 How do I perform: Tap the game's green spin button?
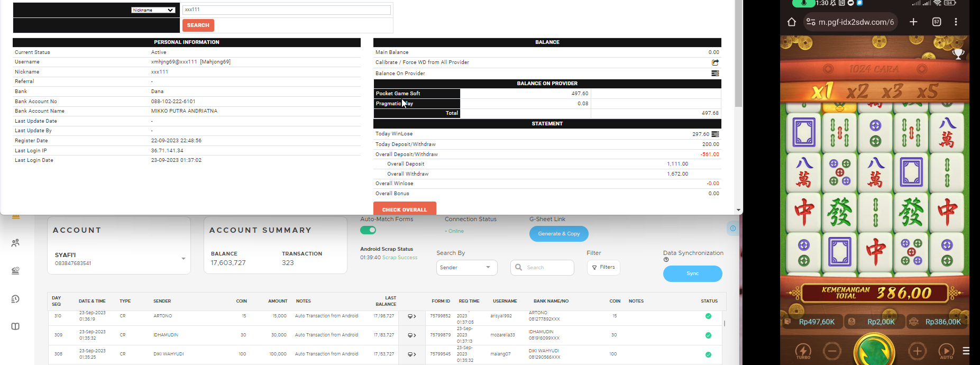point(874,351)
